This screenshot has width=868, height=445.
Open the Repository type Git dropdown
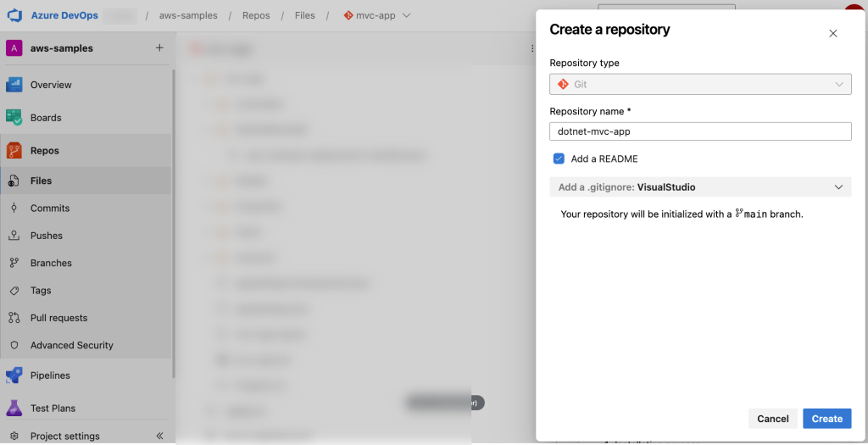(x=700, y=84)
